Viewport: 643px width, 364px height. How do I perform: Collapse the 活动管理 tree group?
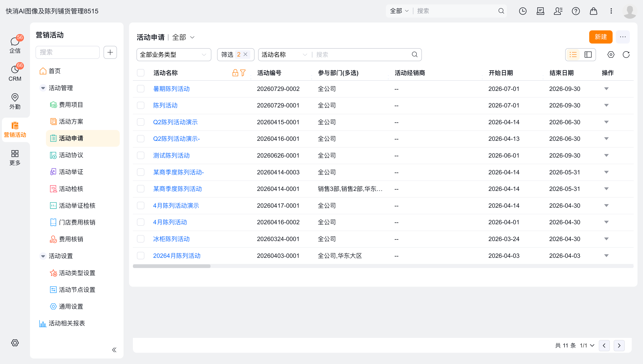tap(43, 88)
